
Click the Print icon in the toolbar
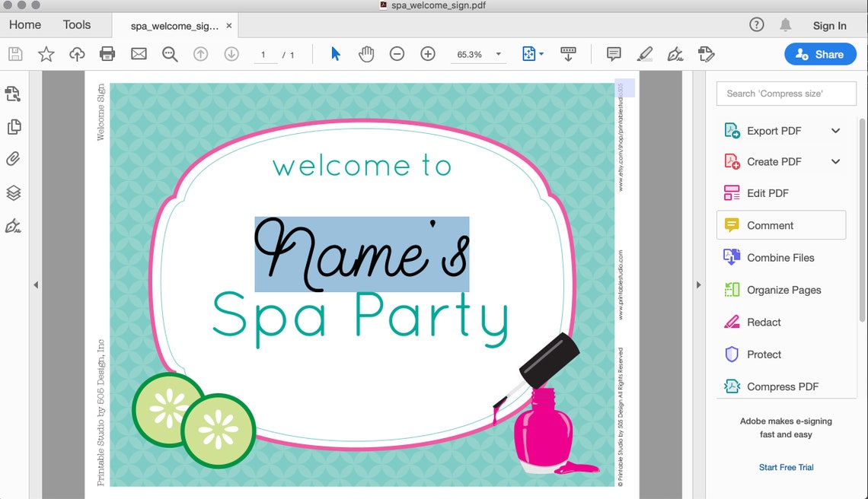pos(107,54)
